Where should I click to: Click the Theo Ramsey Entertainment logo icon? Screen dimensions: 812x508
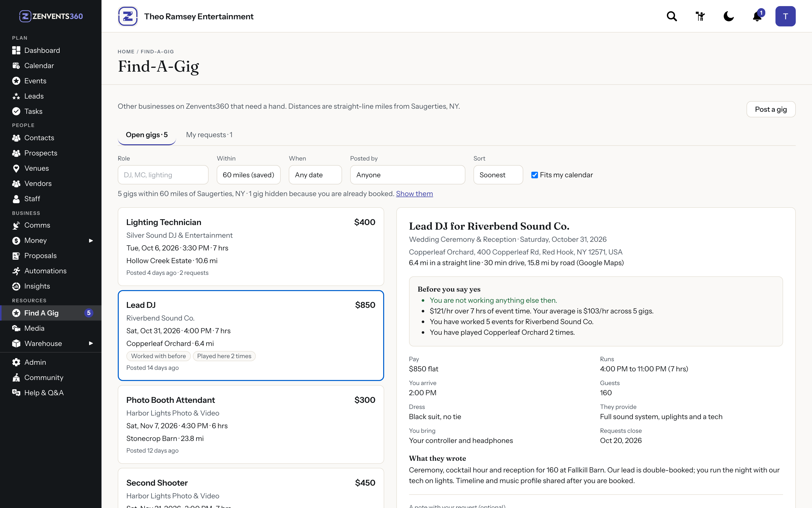point(128,16)
